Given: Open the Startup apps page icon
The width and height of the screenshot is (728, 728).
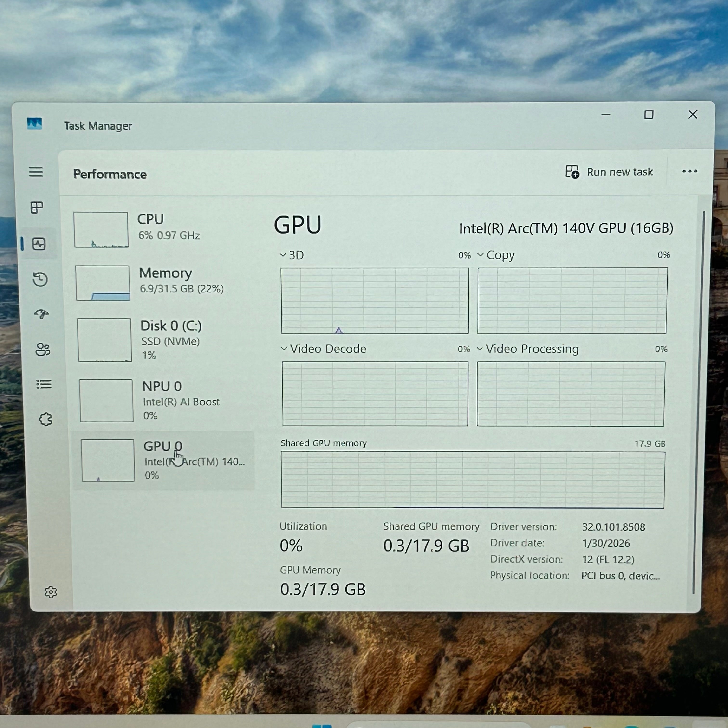Looking at the screenshot, I should click(41, 314).
